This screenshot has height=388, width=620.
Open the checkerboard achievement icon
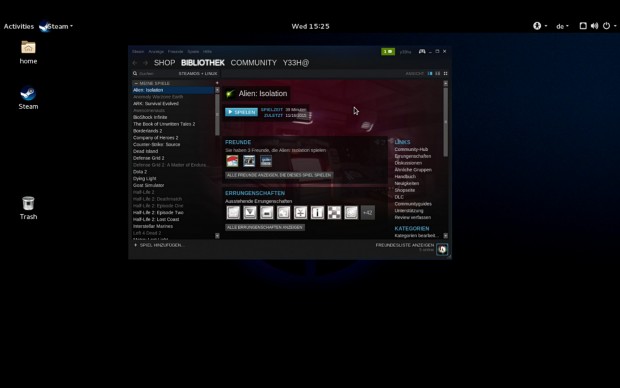pyautogui.click(x=334, y=213)
